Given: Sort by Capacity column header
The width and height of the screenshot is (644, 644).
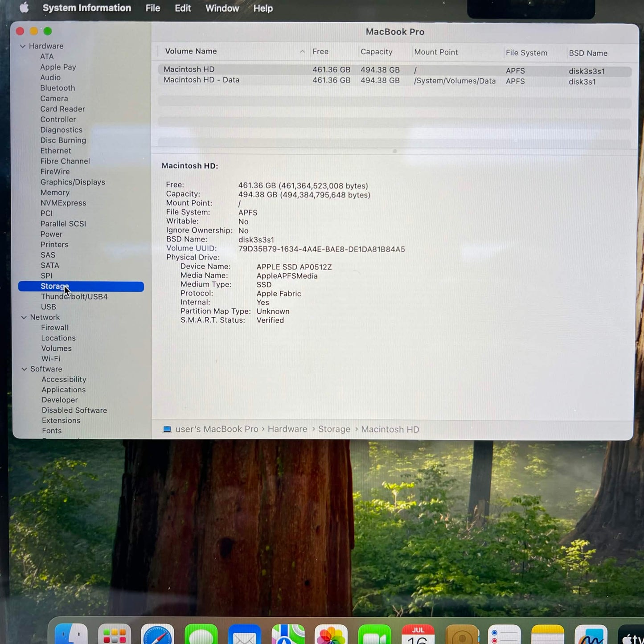Looking at the screenshot, I should [x=377, y=52].
